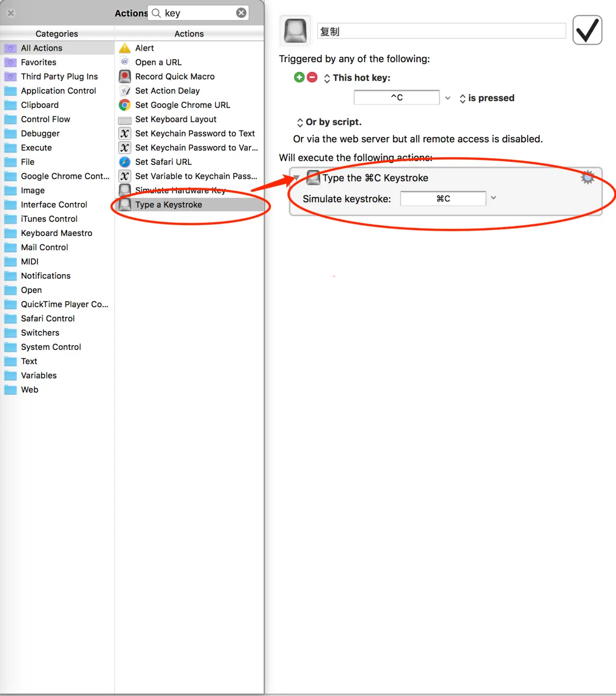Screen dimensions: 616x696
Task: Open the action gear menu icon
Action: [x=587, y=177]
